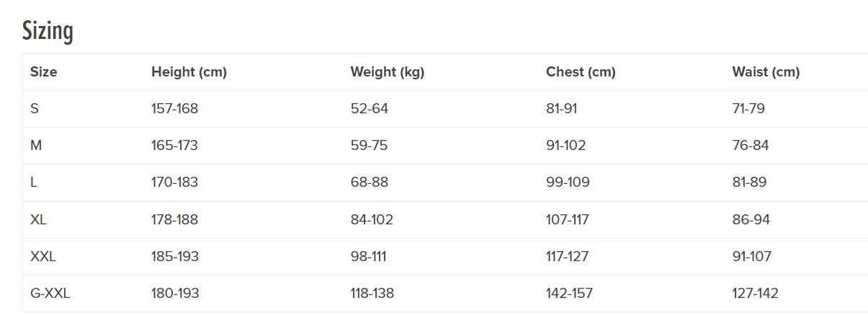The image size is (868, 316).
Task: Select the XL size row label
Action: tap(38, 219)
